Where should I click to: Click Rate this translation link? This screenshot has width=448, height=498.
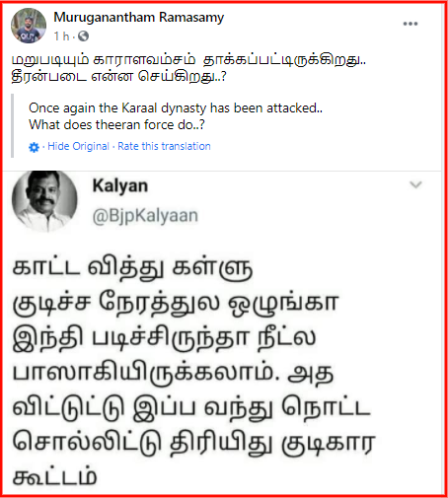pos(164,146)
